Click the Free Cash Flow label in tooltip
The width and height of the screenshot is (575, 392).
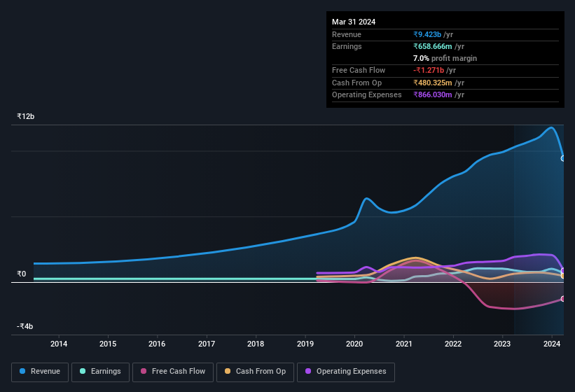pyautogui.click(x=359, y=70)
